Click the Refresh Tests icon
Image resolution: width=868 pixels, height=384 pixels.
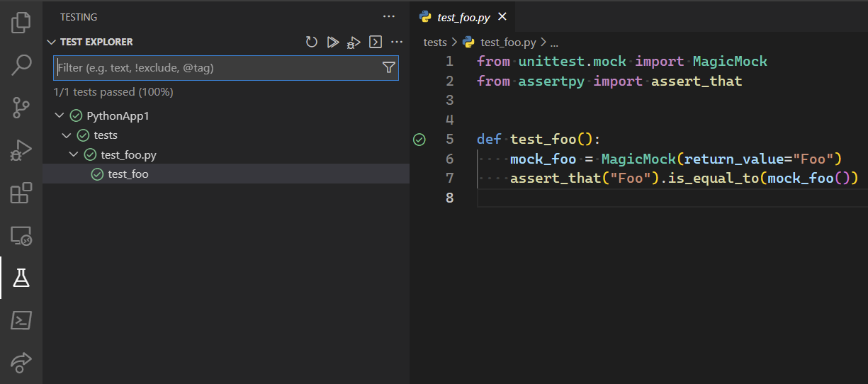point(311,43)
